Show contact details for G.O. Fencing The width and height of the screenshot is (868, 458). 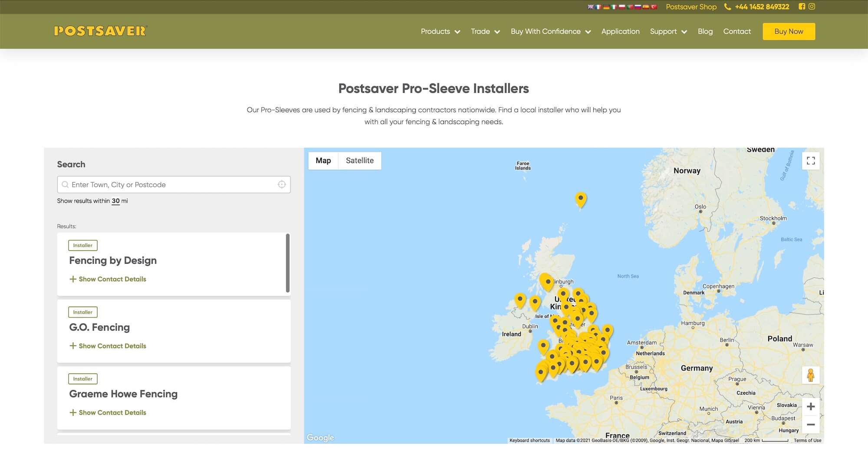point(108,346)
